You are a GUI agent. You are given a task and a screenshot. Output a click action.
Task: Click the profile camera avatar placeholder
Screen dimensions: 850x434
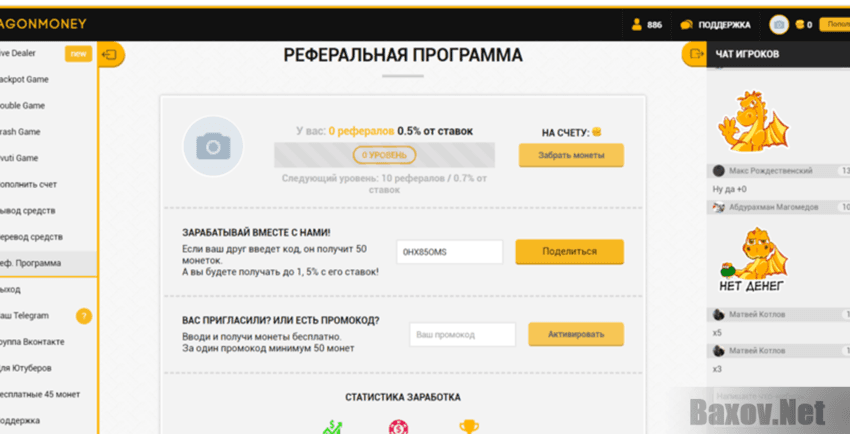212,147
